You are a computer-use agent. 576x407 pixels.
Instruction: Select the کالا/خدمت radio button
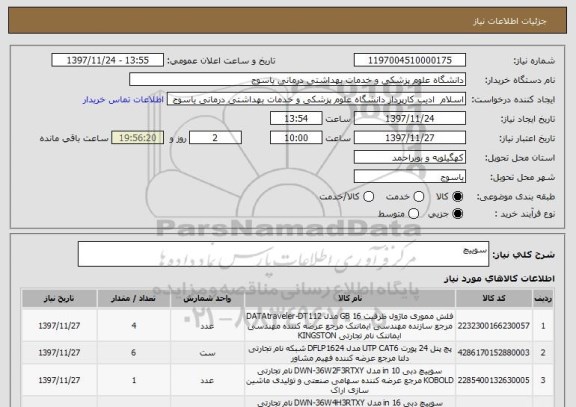click(x=368, y=197)
